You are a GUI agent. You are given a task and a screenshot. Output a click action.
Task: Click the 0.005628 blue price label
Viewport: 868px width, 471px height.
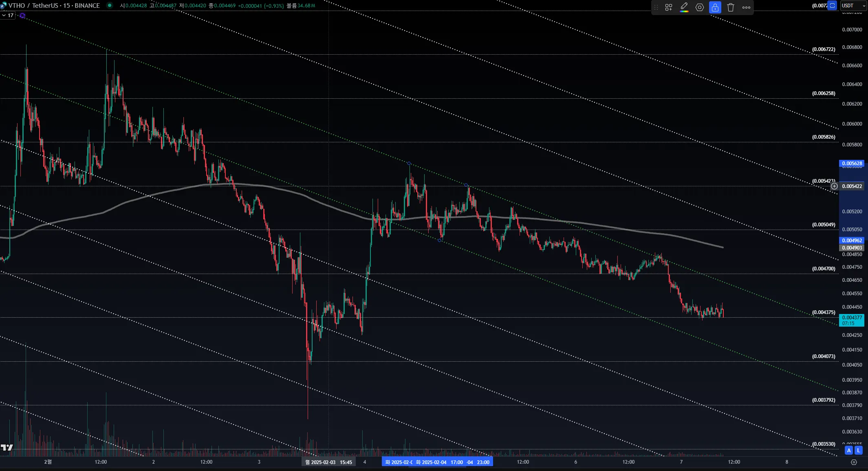[x=852, y=164]
